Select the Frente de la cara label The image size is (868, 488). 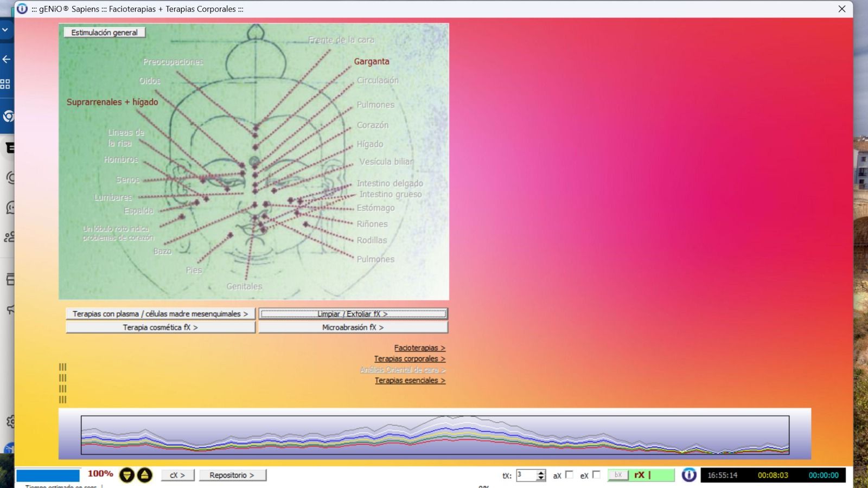point(341,40)
